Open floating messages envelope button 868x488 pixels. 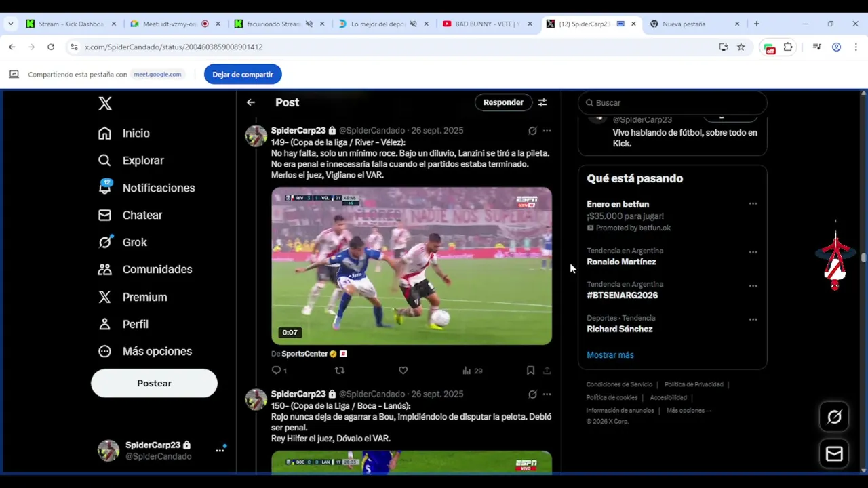pos(834,454)
